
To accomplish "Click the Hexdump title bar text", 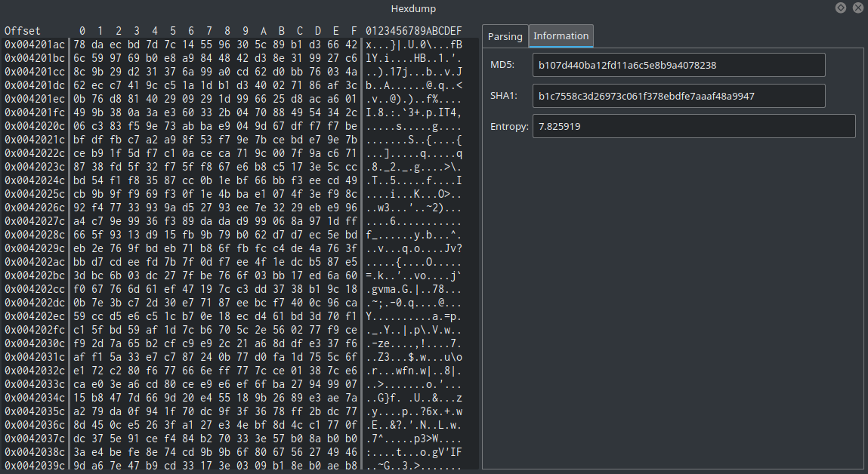I will 413,8.
